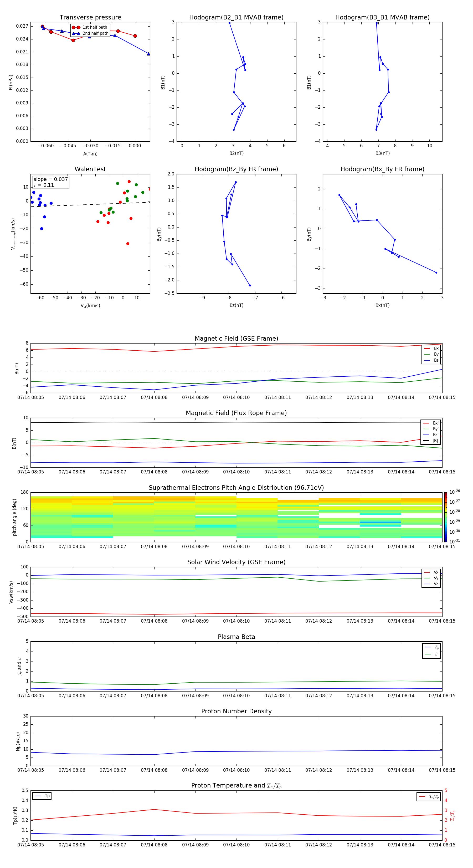Select the Vx legend entry in Solar Wind panel
Screen dimensions: 473x868
coord(431,573)
